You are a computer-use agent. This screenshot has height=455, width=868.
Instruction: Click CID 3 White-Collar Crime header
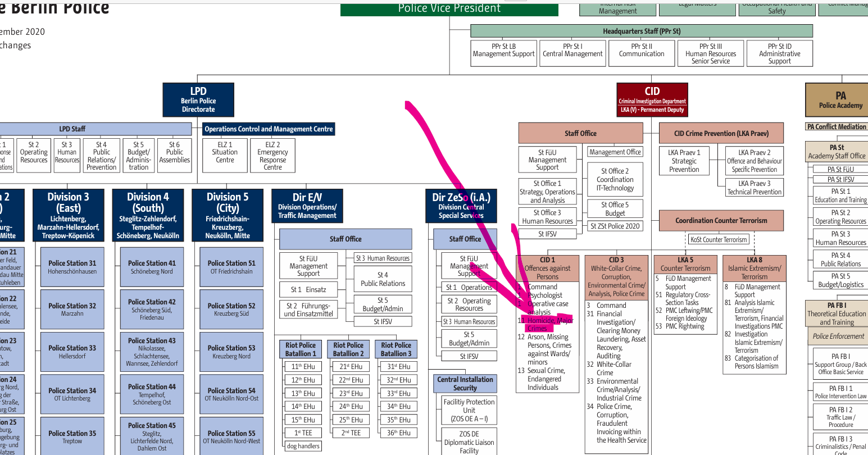tap(616, 276)
